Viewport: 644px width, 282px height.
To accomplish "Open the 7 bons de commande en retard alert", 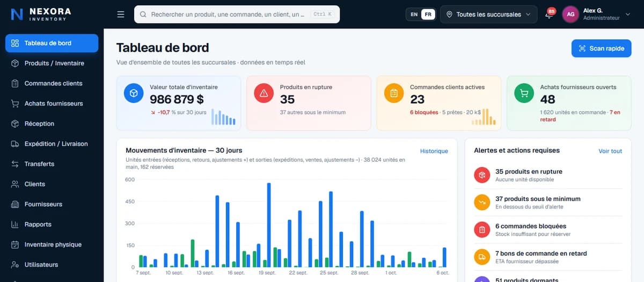I will point(548,257).
